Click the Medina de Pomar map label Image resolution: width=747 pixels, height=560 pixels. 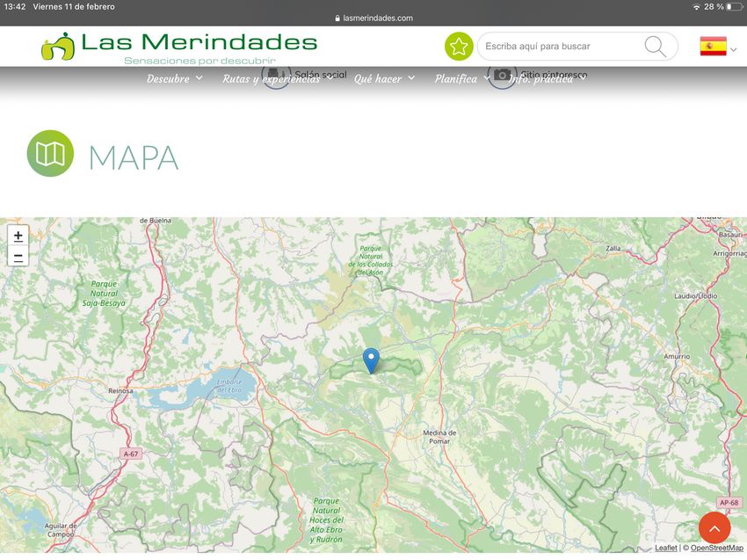[439, 437]
